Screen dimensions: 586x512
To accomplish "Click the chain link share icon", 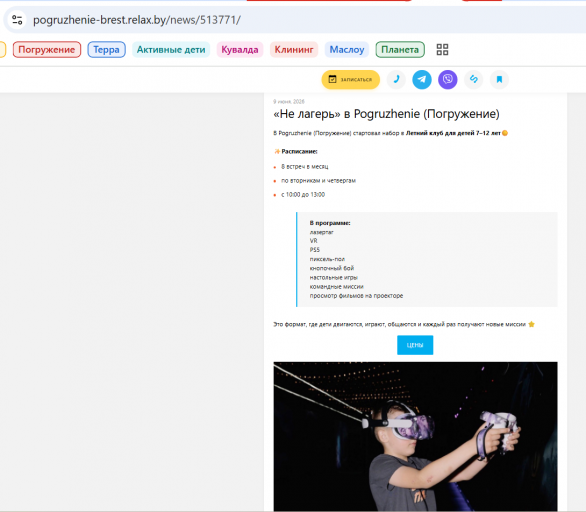I will (474, 80).
